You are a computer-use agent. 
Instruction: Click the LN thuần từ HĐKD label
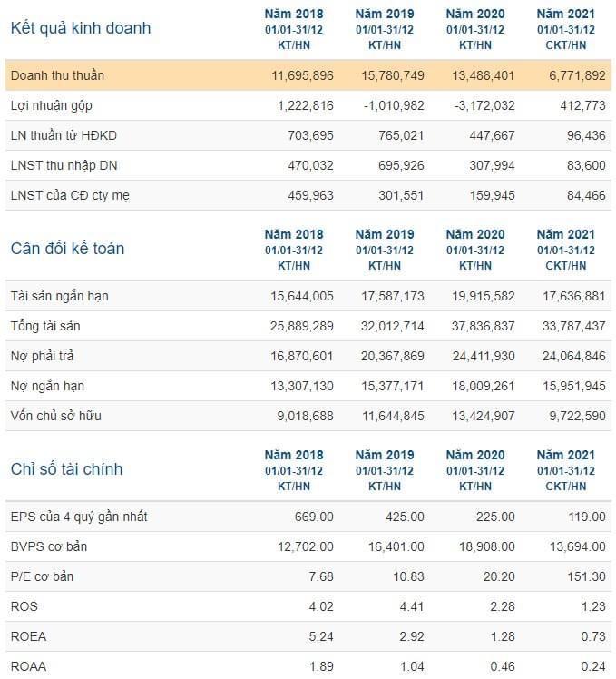tap(64, 135)
